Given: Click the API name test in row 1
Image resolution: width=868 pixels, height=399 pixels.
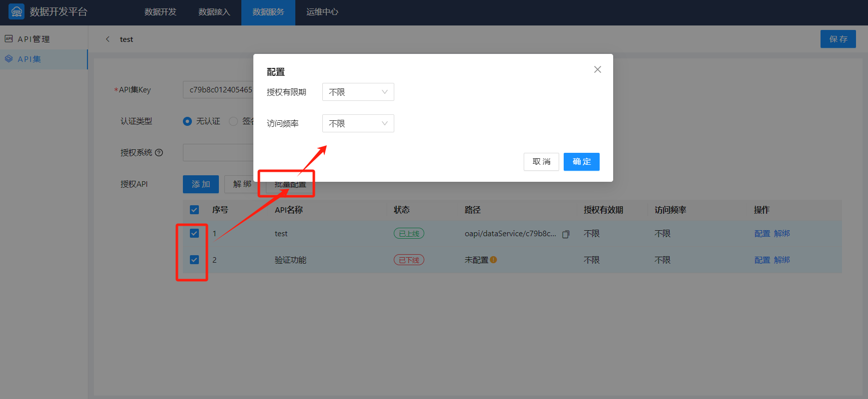Looking at the screenshot, I should pos(281,234).
